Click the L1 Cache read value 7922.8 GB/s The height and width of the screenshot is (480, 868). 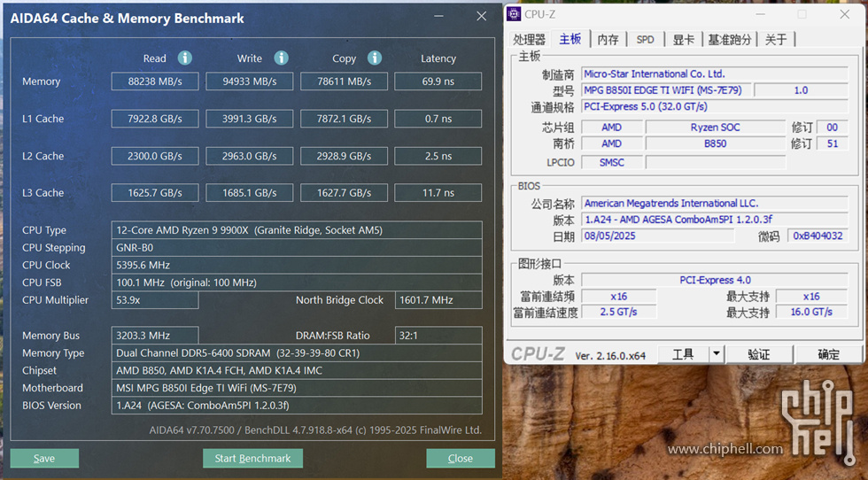[155, 119]
